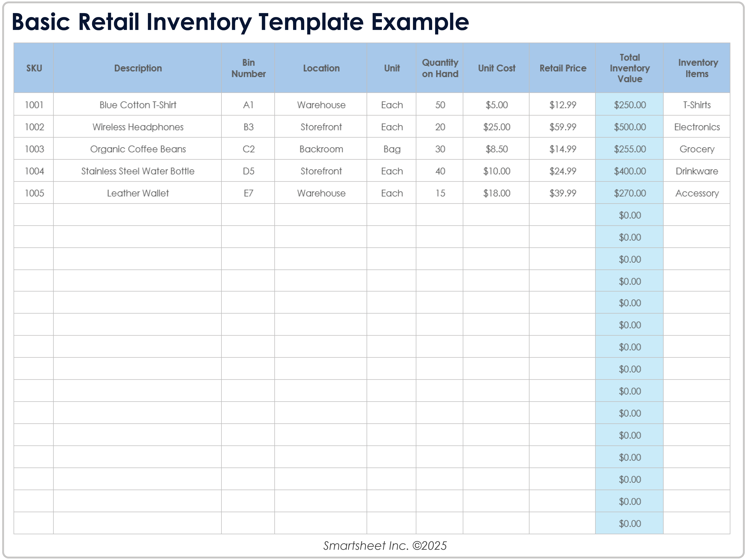Select the $59.99 retail price cell
747x560 pixels.
point(562,127)
